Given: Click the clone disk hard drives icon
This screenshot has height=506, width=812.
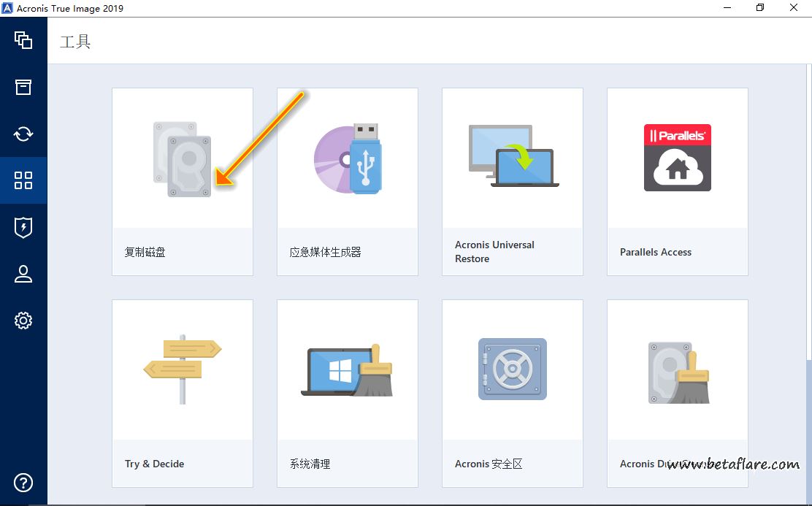Looking at the screenshot, I should 183,159.
